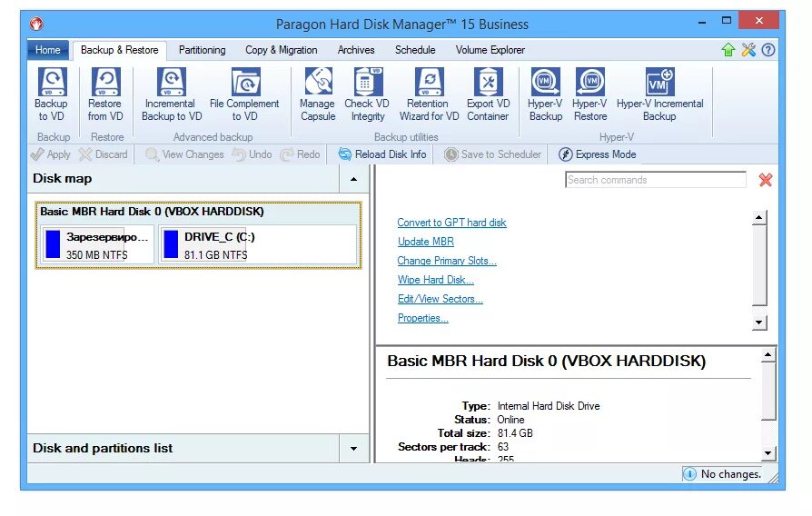This screenshot has height=516, width=812.
Task: Open Volume Explorer tab
Action: pyautogui.click(x=490, y=50)
